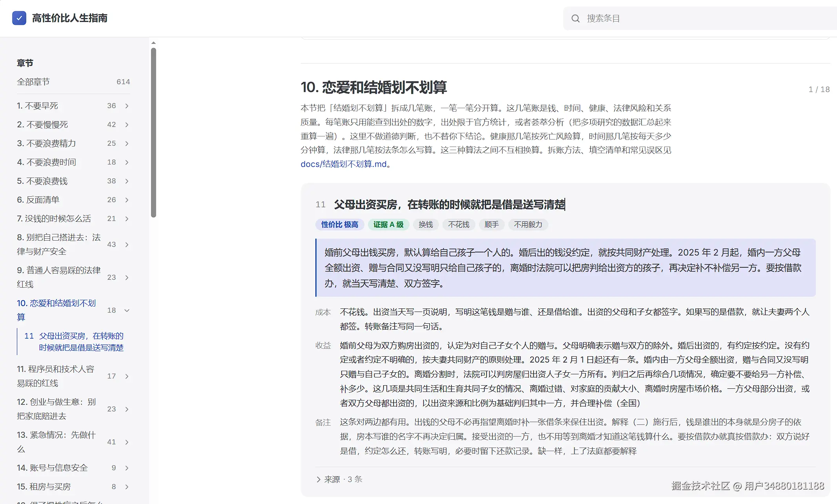Expand chevron for 7. 没钱的时候怎么活
837x504 pixels.
coord(127,219)
